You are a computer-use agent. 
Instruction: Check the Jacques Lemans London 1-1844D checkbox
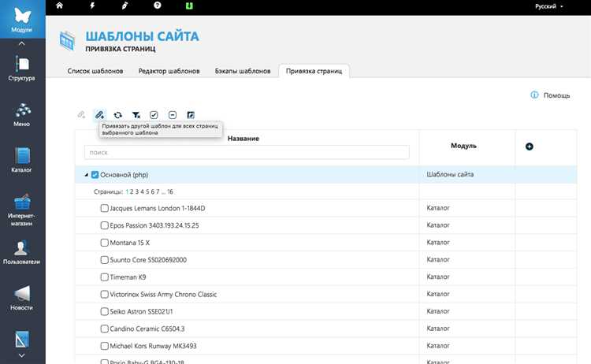point(104,208)
